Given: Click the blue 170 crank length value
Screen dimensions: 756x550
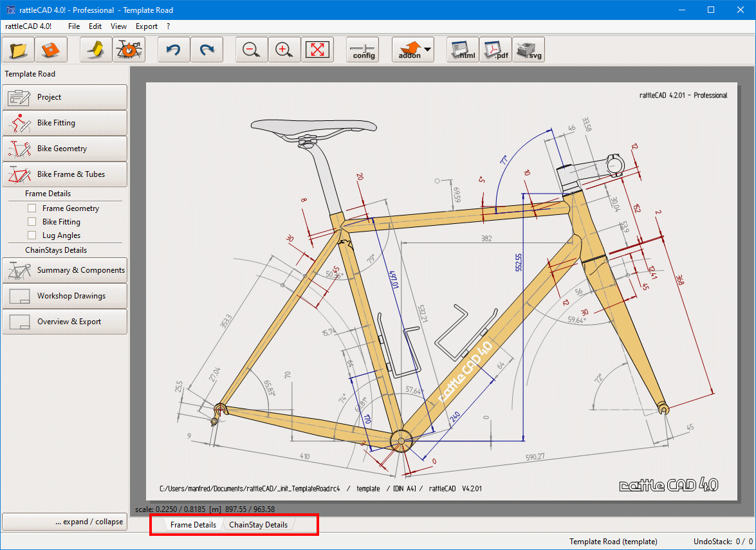Looking at the screenshot, I should tap(367, 419).
